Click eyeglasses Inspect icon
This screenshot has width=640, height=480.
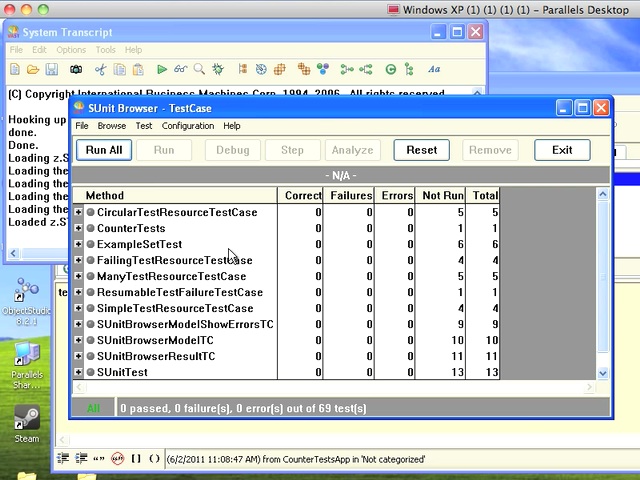tap(180, 69)
